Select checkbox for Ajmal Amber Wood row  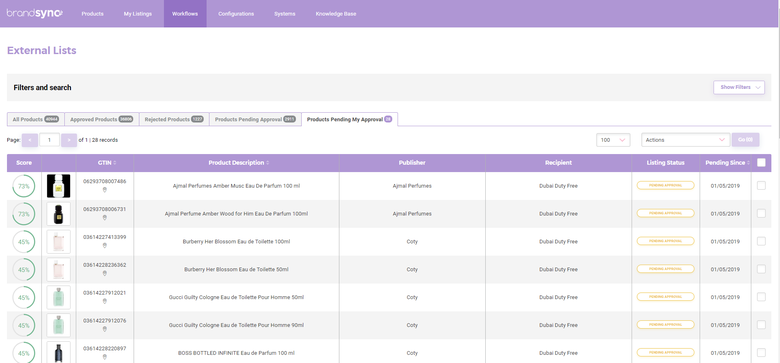(x=761, y=213)
